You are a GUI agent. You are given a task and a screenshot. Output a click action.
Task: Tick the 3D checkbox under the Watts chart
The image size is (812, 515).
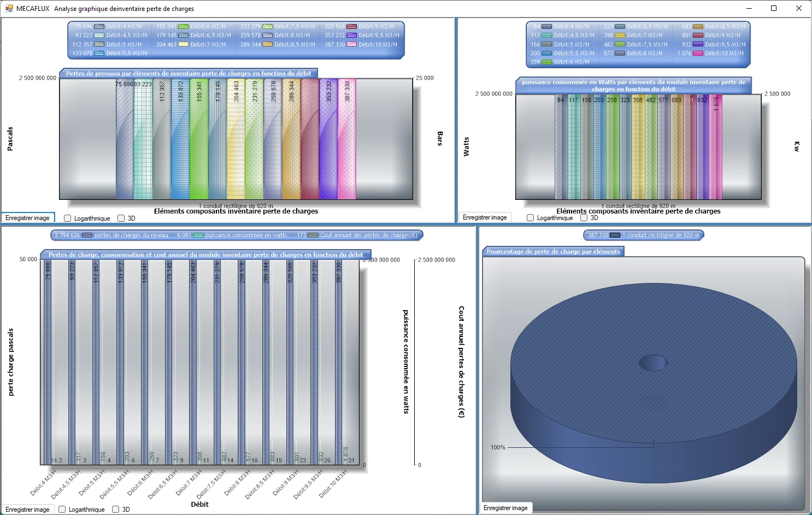click(x=584, y=218)
